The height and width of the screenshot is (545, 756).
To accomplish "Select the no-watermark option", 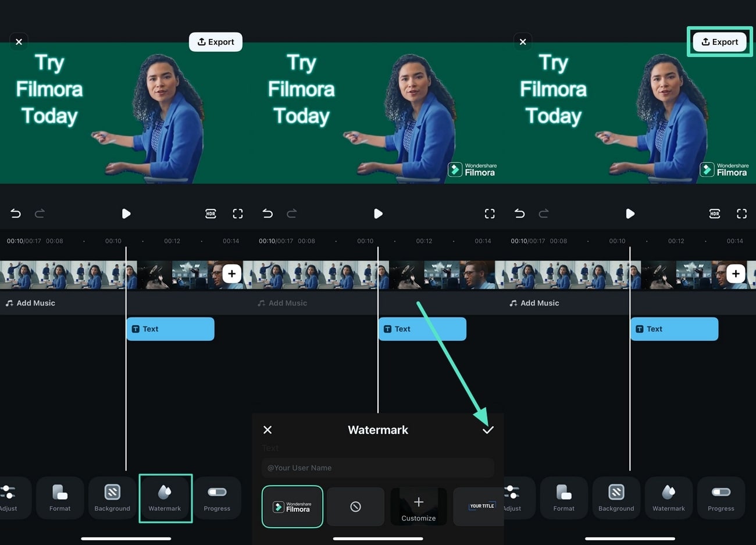I will coord(355,507).
